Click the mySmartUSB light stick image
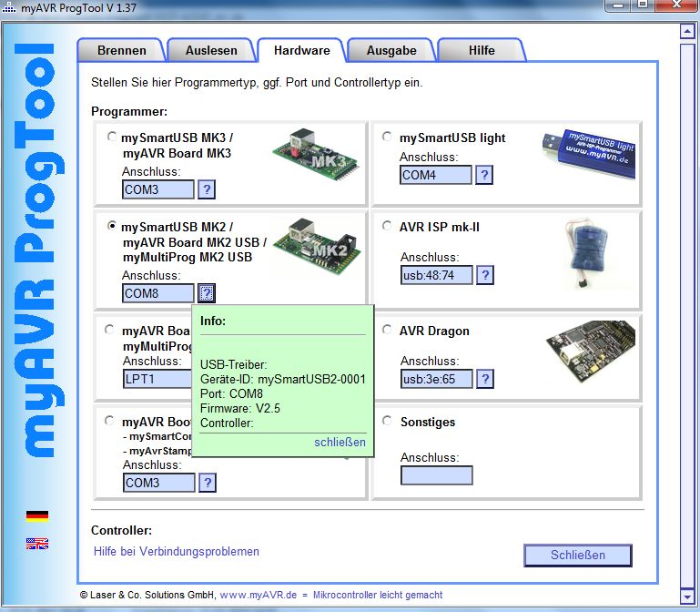 click(x=589, y=153)
